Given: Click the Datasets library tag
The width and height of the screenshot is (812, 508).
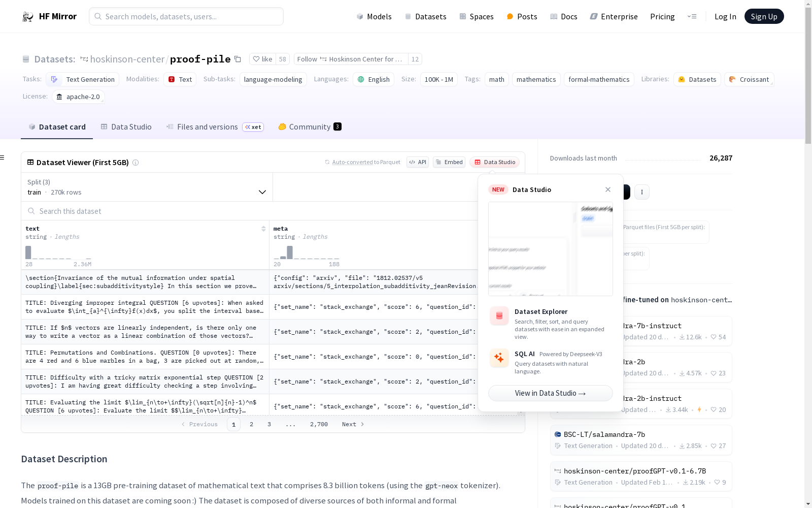Looking at the screenshot, I should click(x=697, y=79).
